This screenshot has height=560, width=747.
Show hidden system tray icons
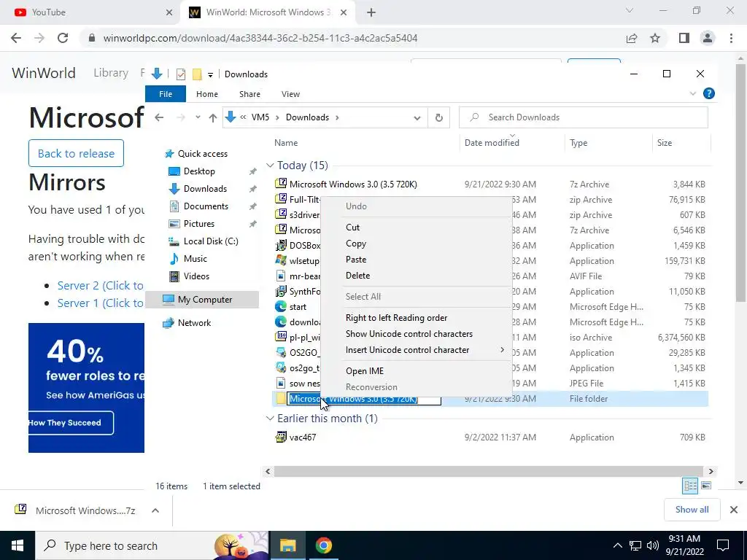[x=617, y=545]
